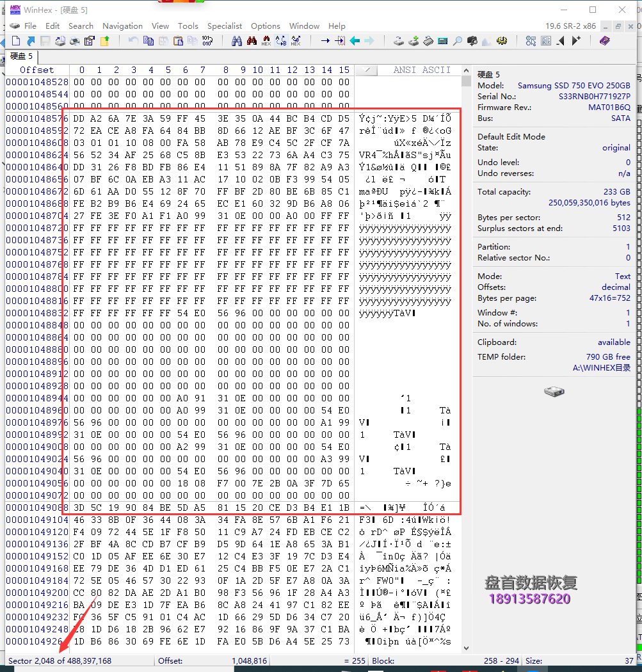Open the Window menu
The image size is (642, 672).
(x=304, y=26)
